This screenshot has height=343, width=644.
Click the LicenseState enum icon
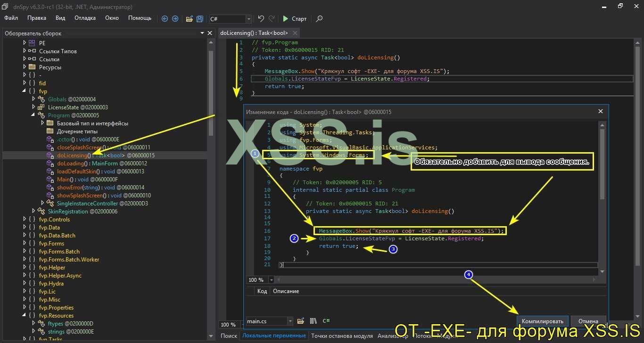pos(41,107)
